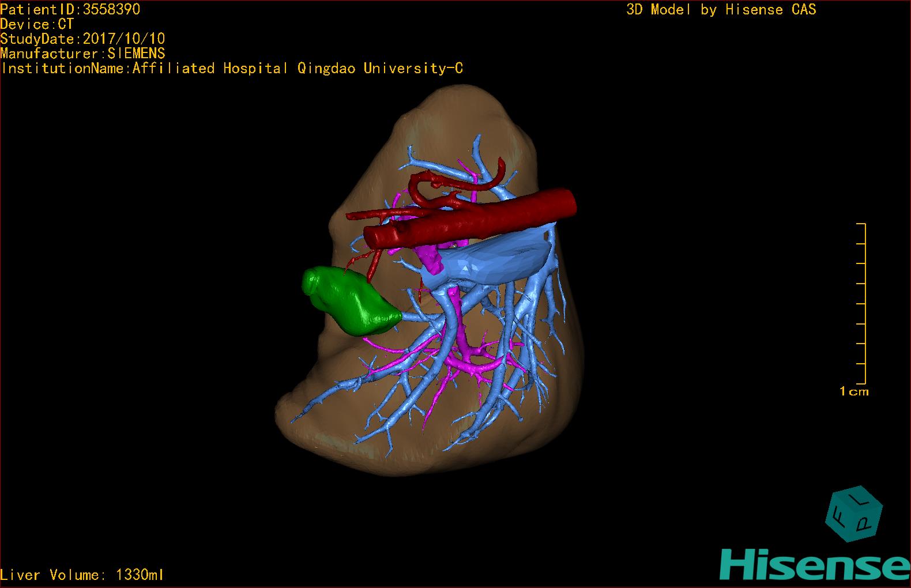
Task: Click the "3D Model by Hisense CAS" caption
Action: tap(721, 10)
